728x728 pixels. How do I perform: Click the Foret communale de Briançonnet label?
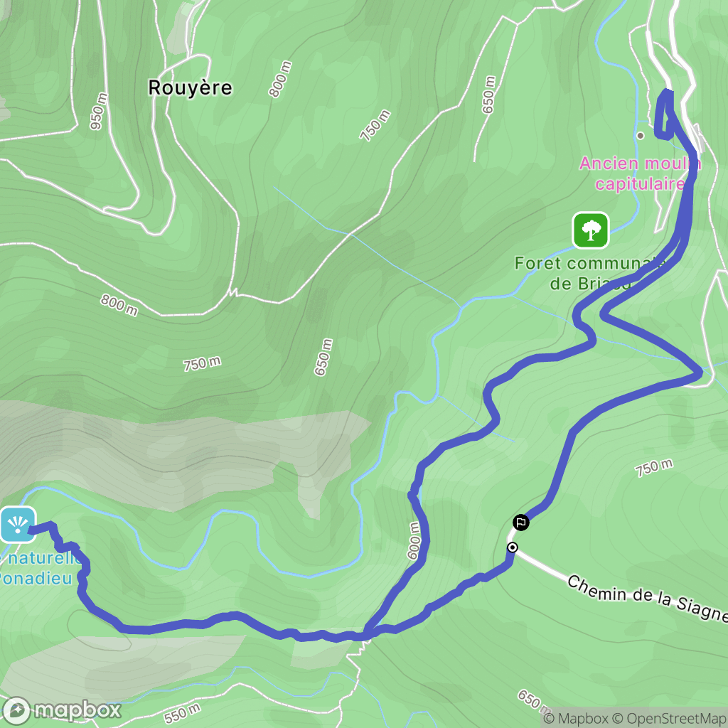(590, 273)
